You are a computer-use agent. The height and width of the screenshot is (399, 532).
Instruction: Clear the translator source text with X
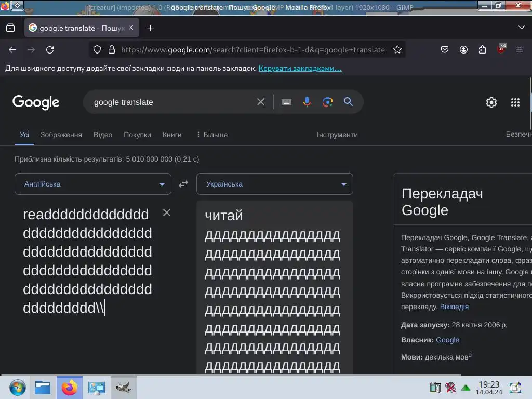[167, 212]
